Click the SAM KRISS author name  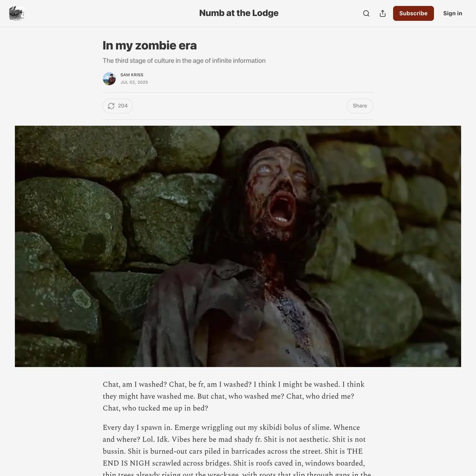click(132, 75)
